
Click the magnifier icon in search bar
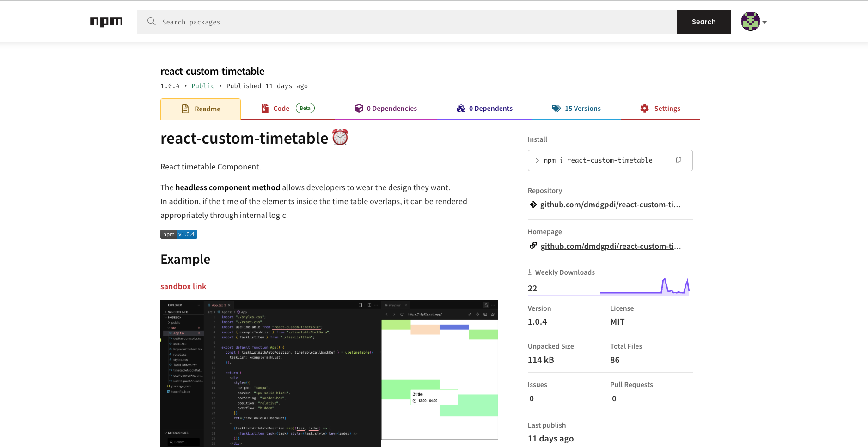click(152, 21)
